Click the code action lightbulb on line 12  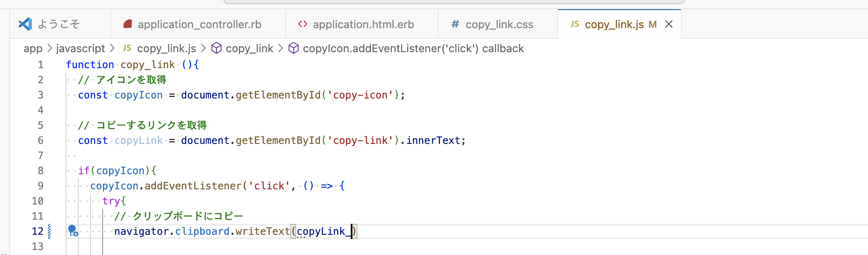pos(73,231)
